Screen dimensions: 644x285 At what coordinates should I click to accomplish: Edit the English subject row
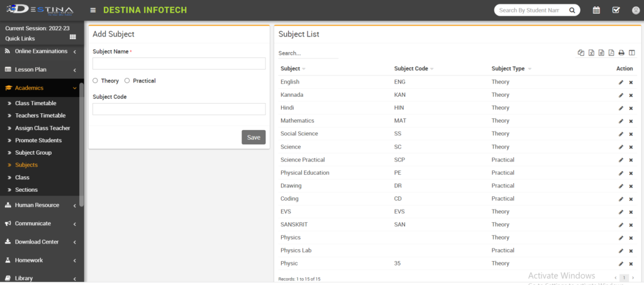click(x=621, y=82)
